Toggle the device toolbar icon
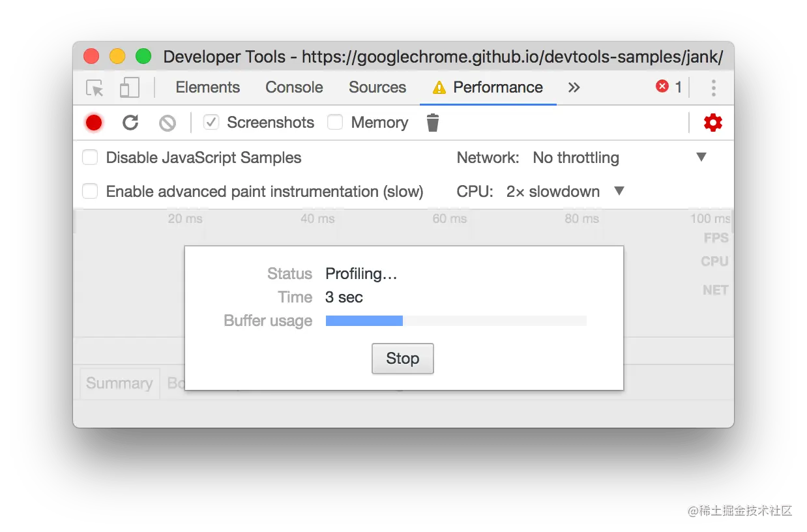 pyautogui.click(x=130, y=88)
